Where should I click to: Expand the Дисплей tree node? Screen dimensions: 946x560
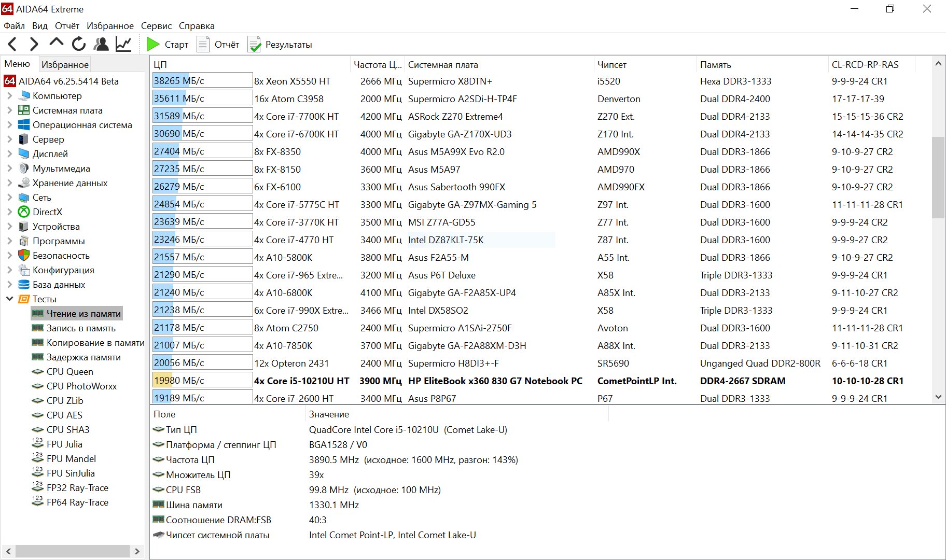9,154
